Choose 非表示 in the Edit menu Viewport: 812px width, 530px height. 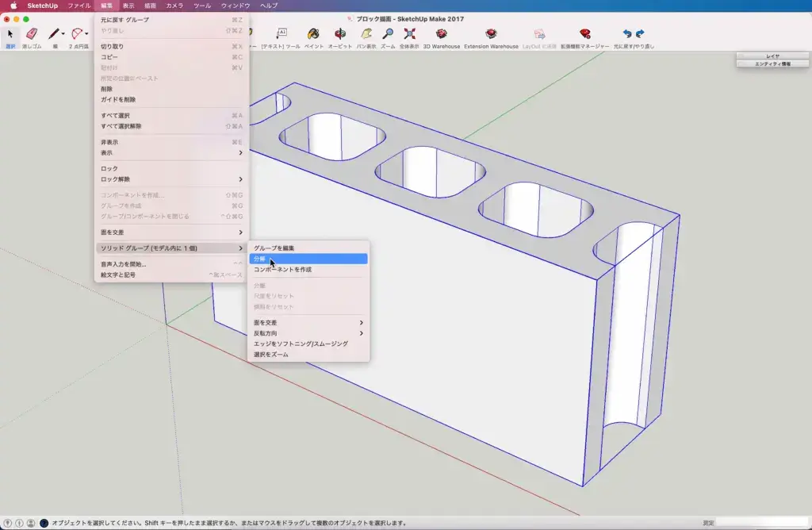[x=171, y=142]
